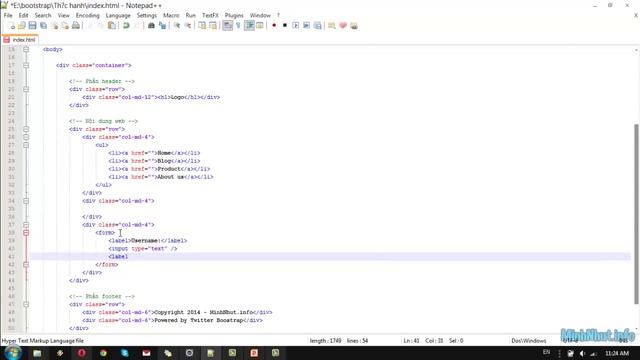The height and width of the screenshot is (360, 640).
Task: Click the Synchronize Horizontal Scrolling icon
Action: point(213,26)
